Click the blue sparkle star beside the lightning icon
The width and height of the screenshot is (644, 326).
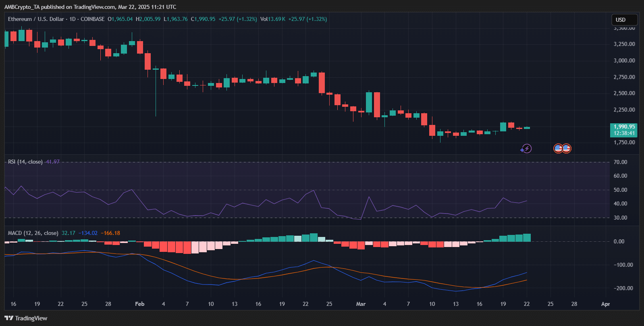click(x=522, y=150)
